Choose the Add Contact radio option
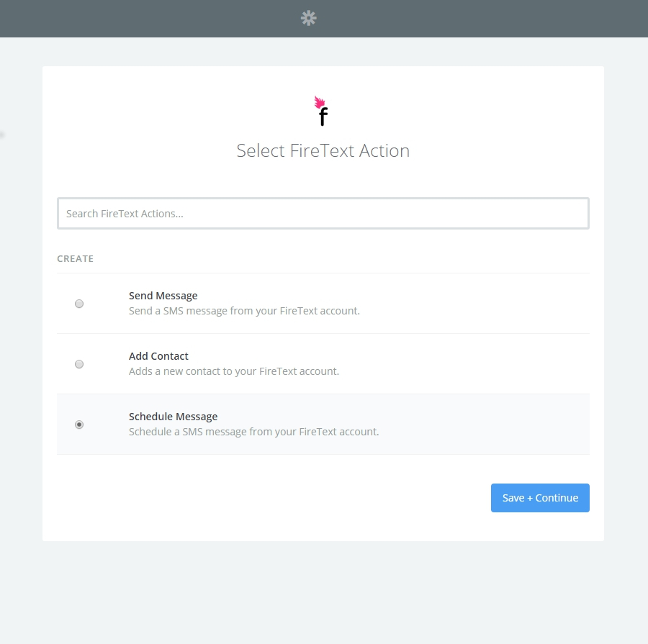Viewport: 648px width, 644px height. [x=79, y=364]
